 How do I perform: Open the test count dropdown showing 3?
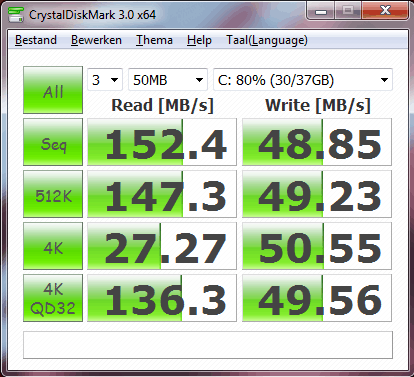105,80
